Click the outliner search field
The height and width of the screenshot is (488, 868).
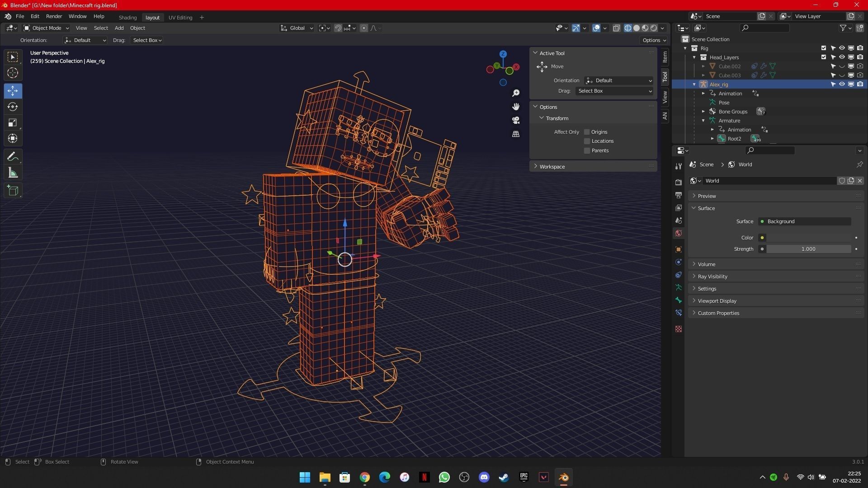point(764,28)
